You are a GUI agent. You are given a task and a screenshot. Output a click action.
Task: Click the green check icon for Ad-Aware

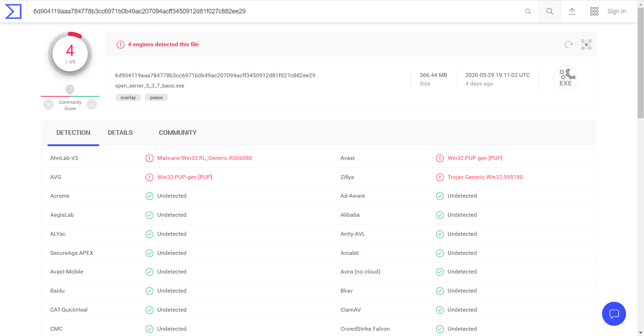pos(440,196)
